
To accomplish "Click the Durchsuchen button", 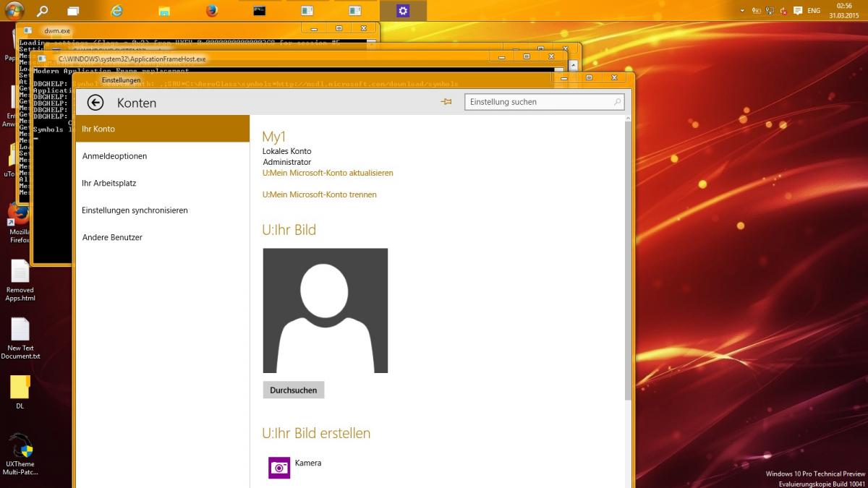I will click(x=294, y=390).
